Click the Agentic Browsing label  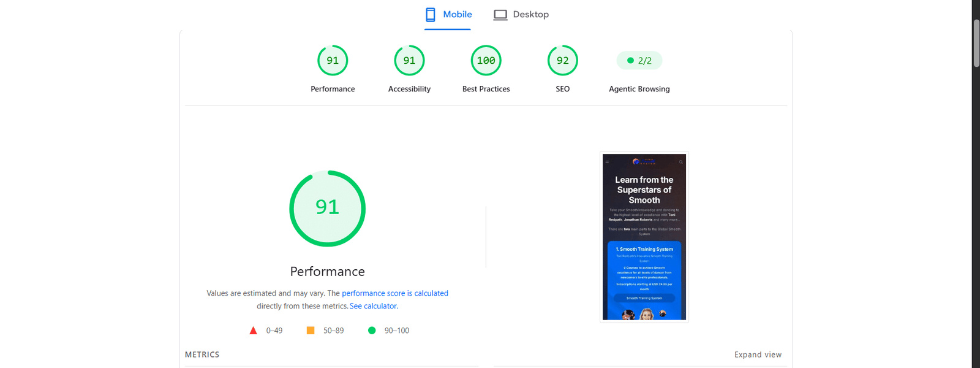click(x=639, y=89)
